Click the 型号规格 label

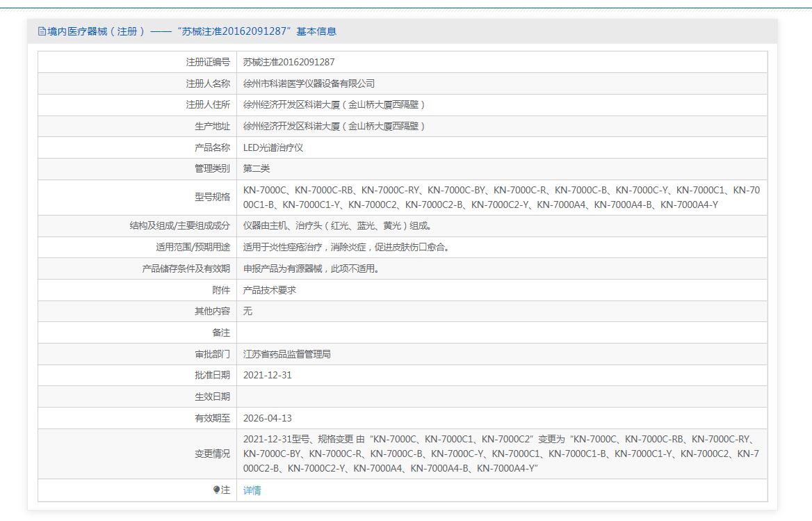[212, 198]
